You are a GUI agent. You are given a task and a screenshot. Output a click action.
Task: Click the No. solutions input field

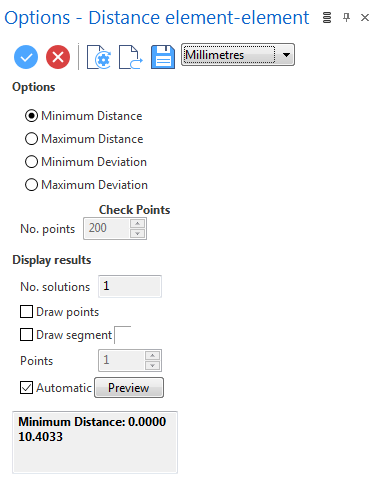pos(130,286)
